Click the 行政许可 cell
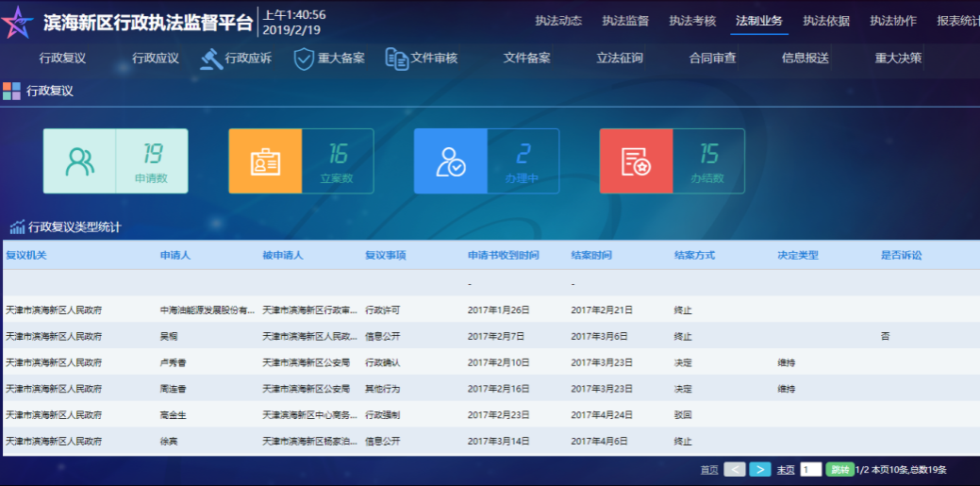This screenshot has width=980, height=486. click(383, 310)
